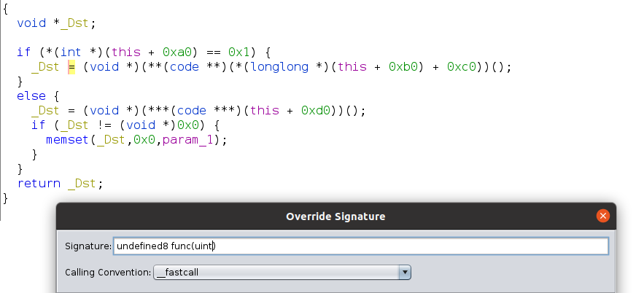Click 'int' in the first if condition
644x293 pixels.
pos(71,52)
